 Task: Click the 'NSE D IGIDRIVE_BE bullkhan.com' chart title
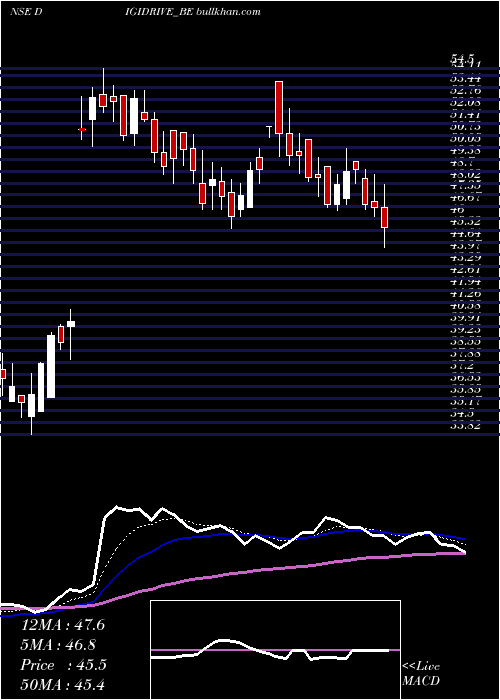(x=135, y=12)
